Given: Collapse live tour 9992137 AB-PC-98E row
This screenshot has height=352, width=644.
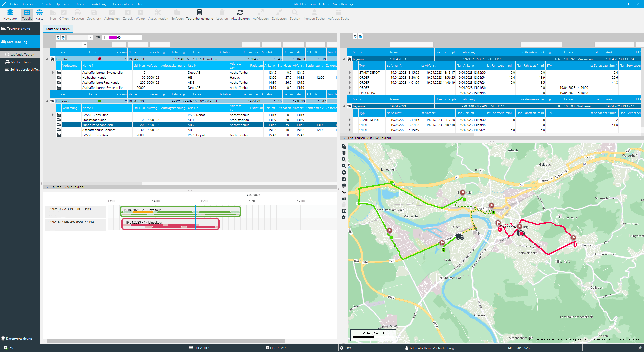Looking at the screenshot, I should pos(344,59).
